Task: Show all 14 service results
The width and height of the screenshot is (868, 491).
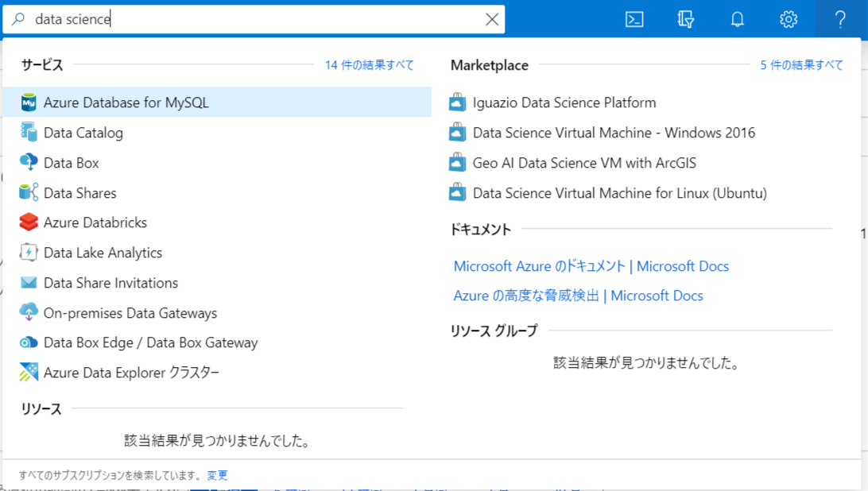Action: click(x=369, y=65)
